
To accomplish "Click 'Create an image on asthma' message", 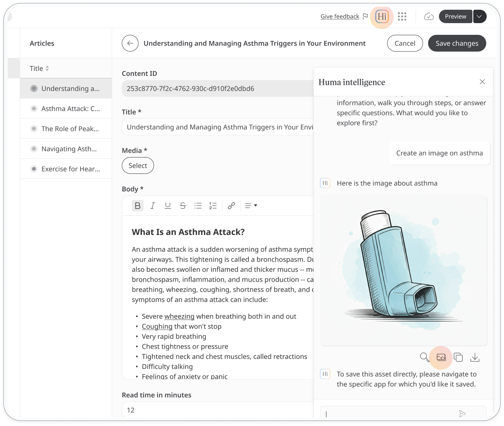I will (439, 153).
